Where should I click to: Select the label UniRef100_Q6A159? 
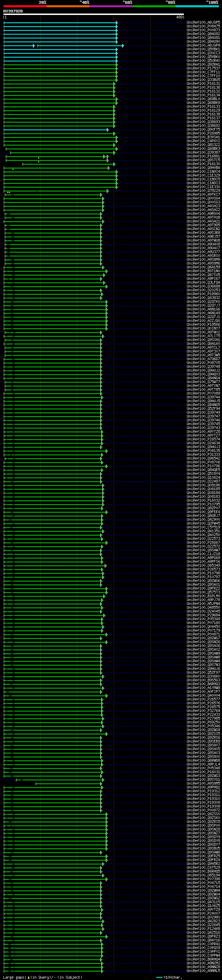(x=203, y=267)
